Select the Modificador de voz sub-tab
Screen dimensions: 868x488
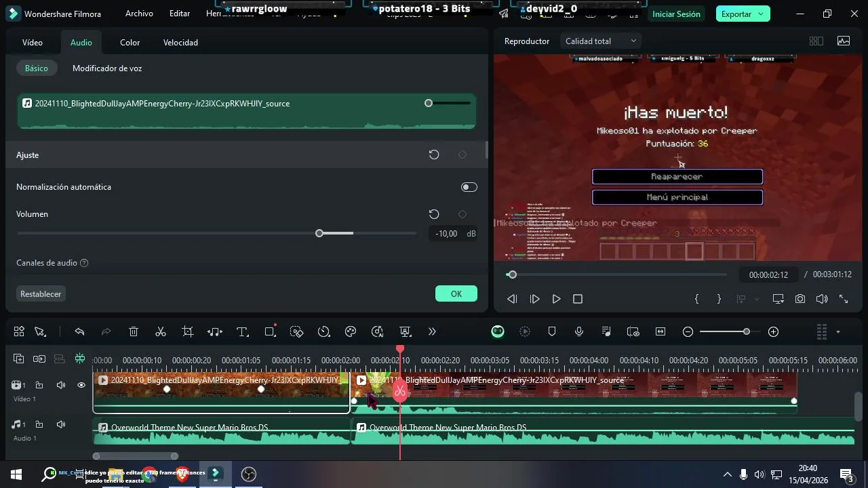coord(107,68)
